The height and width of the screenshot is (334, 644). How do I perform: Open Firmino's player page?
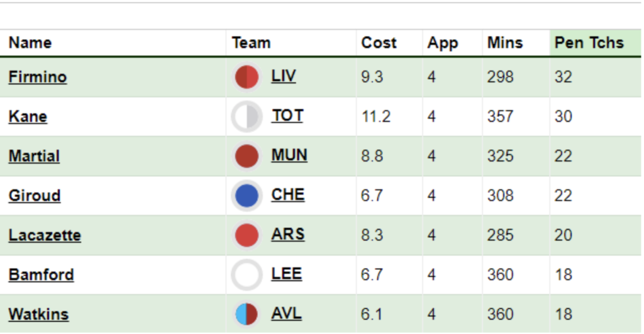[37, 77]
